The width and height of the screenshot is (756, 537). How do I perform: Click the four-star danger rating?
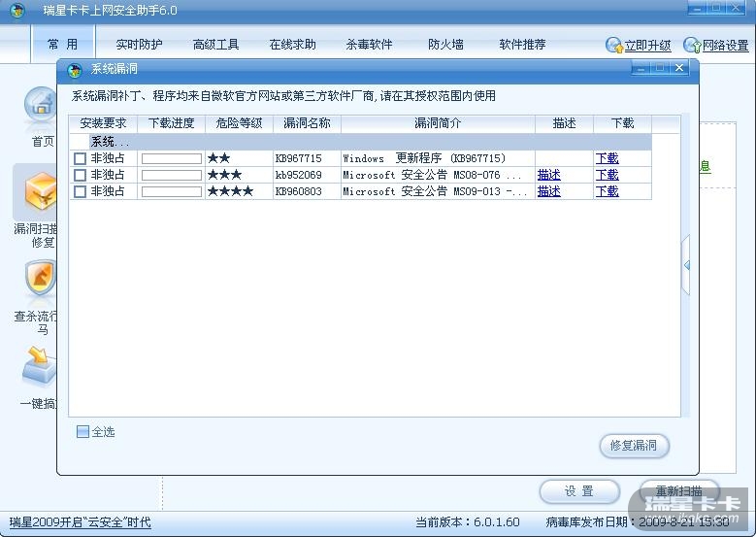tap(230, 191)
